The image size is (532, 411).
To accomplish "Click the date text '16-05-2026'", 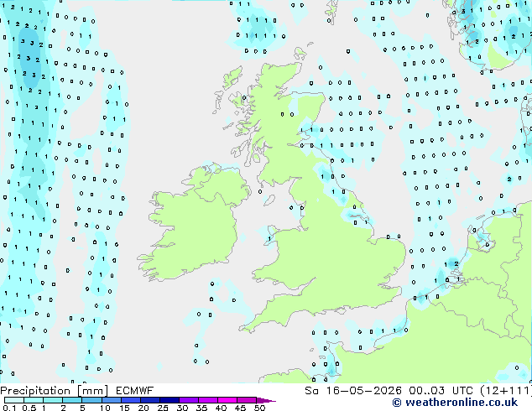I will click(364, 391).
